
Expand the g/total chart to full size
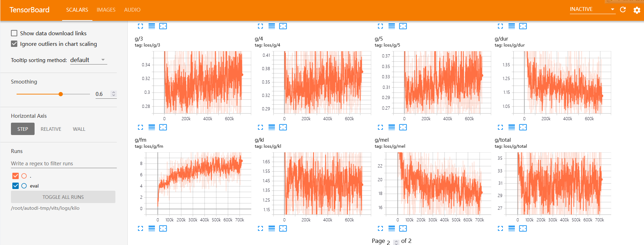click(x=500, y=228)
